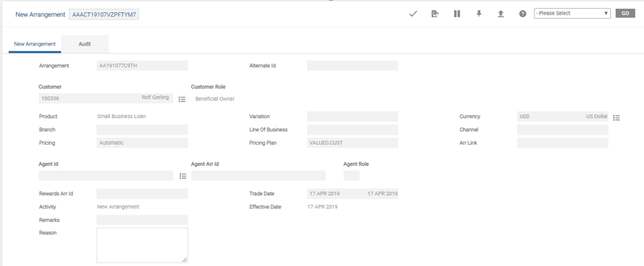Click the Branch input field
644x266 pixels.
(x=142, y=130)
